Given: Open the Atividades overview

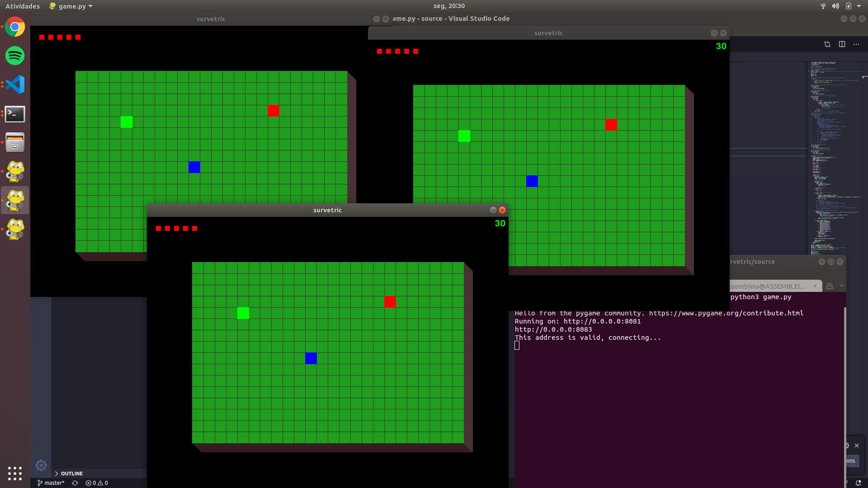Looking at the screenshot, I should (23, 6).
